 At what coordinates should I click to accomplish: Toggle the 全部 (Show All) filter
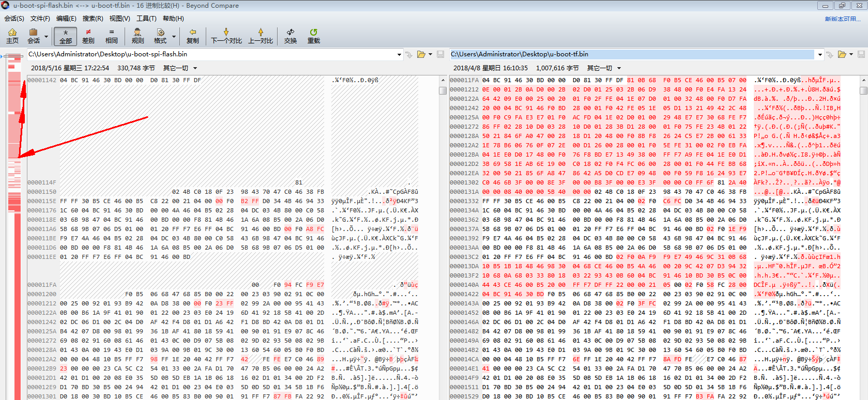pos(66,36)
